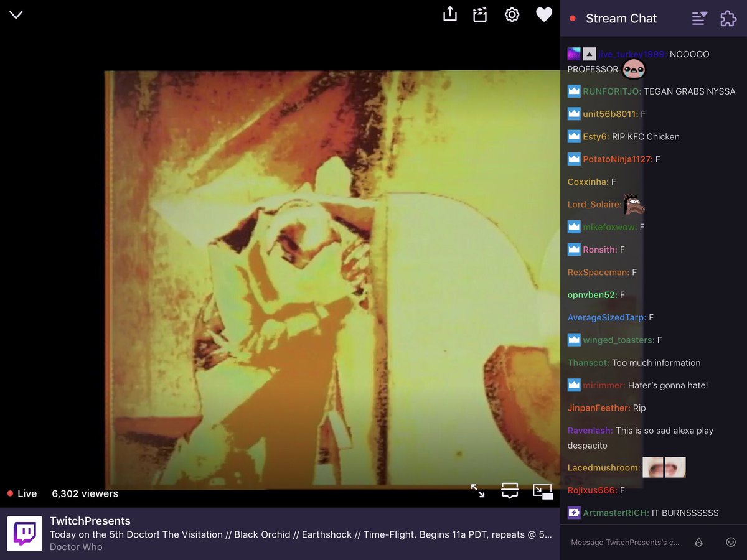The width and height of the screenshot is (747, 560).
Task: Enable picture-in-picture mode icon
Action: [x=543, y=492]
